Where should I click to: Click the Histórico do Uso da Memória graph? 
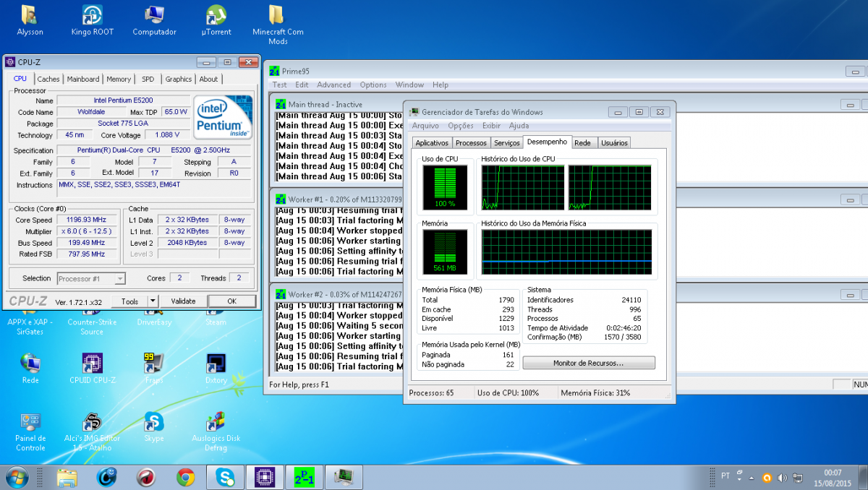tap(567, 252)
